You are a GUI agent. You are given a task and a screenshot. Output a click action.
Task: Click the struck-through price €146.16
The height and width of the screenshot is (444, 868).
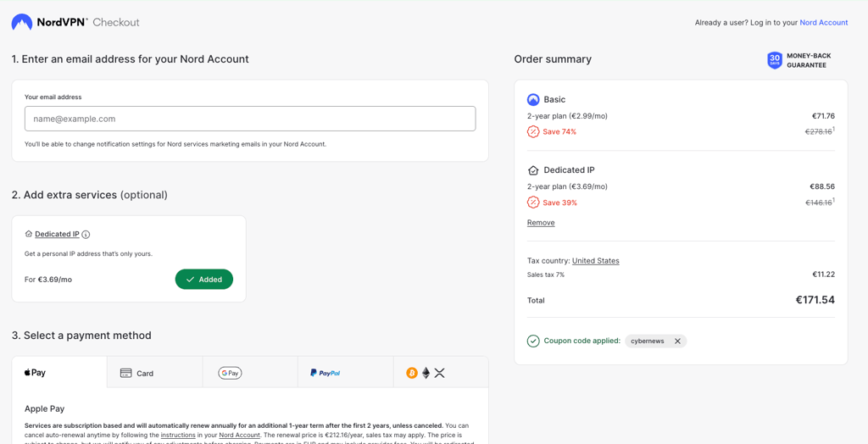818,203
